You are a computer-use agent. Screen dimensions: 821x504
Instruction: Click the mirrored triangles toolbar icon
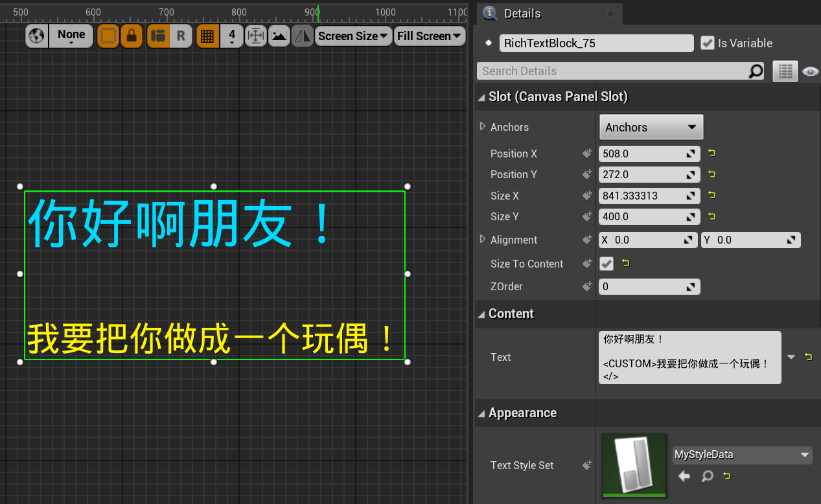click(x=303, y=36)
